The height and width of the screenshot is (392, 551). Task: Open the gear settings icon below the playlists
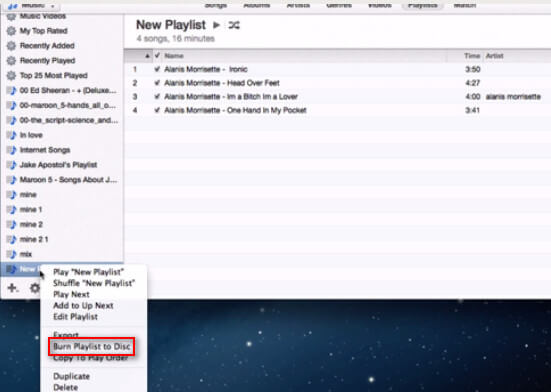34,288
